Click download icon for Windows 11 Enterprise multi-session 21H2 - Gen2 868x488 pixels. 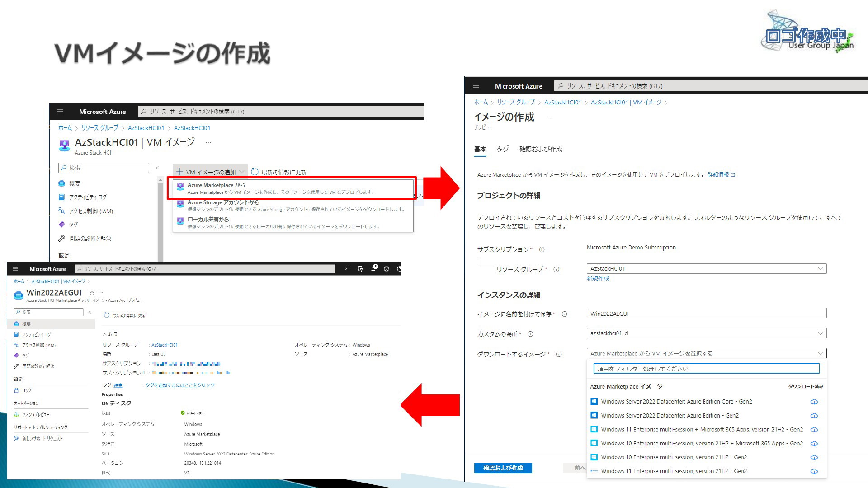(x=814, y=472)
